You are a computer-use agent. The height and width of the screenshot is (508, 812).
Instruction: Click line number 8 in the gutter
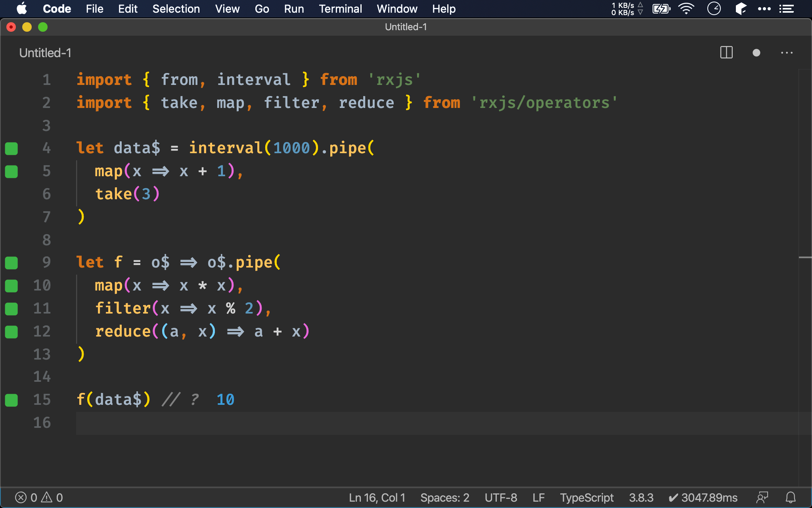pyautogui.click(x=47, y=240)
